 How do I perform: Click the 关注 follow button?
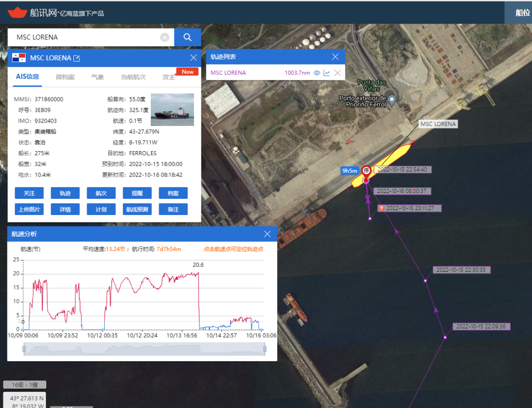(x=29, y=193)
